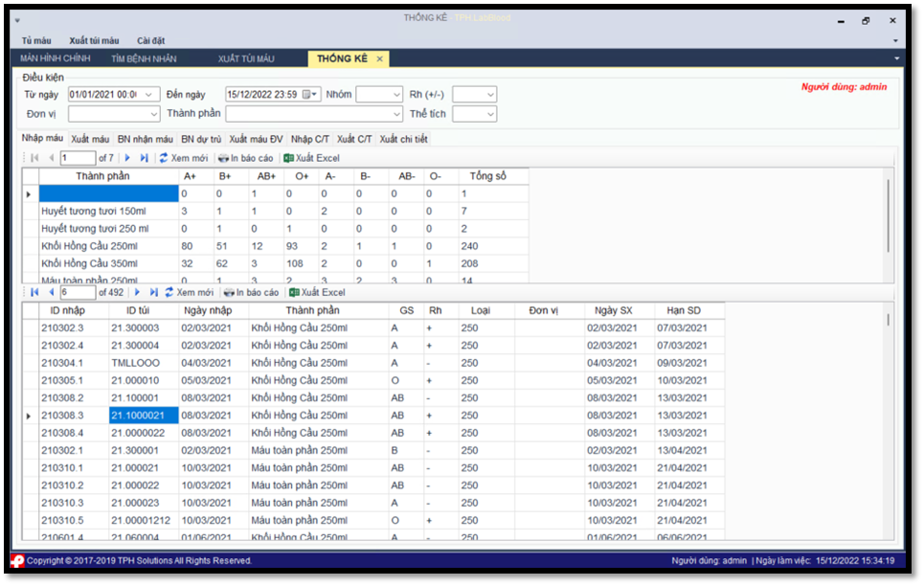The width and height of the screenshot is (924, 586).
Task: Click refresh icon in upper grid toolbar
Action: pos(164,158)
